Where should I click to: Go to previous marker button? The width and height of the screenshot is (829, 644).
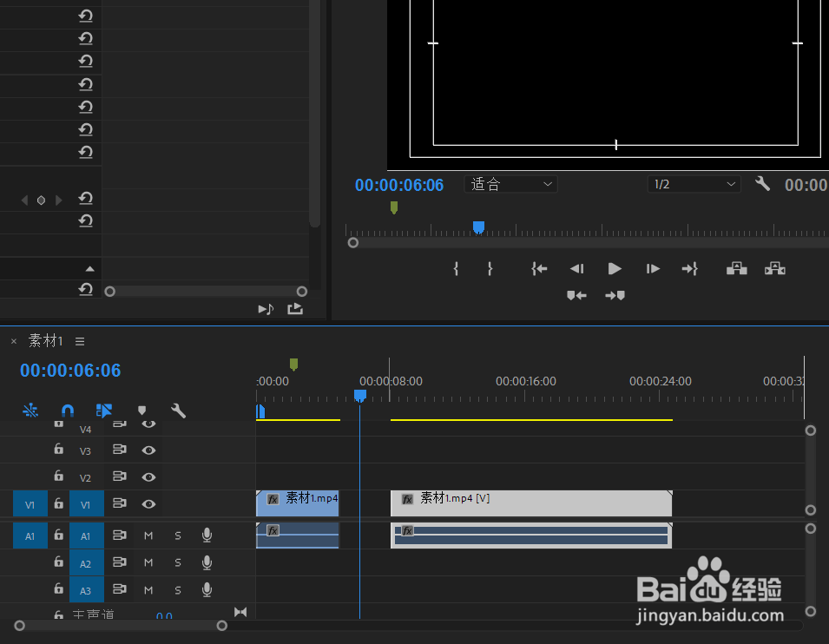[x=576, y=295]
